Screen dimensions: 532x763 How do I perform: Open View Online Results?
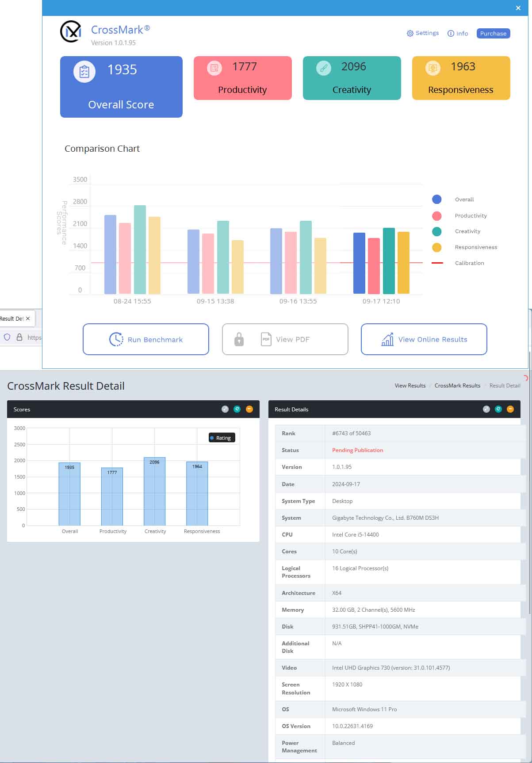click(424, 339)
